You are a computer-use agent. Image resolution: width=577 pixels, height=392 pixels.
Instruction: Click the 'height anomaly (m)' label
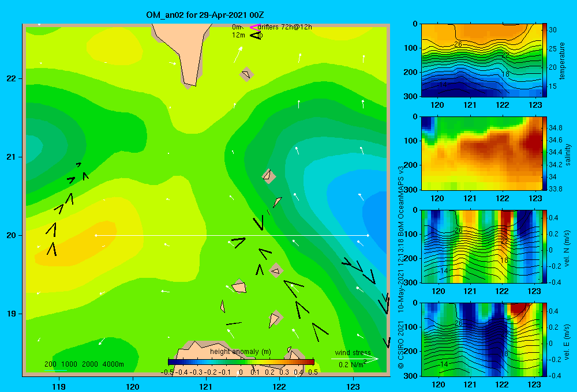241,352
